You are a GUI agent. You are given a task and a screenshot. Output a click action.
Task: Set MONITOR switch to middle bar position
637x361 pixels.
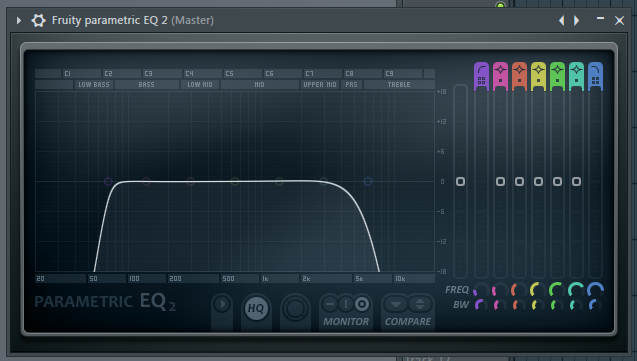click(346, 304)
